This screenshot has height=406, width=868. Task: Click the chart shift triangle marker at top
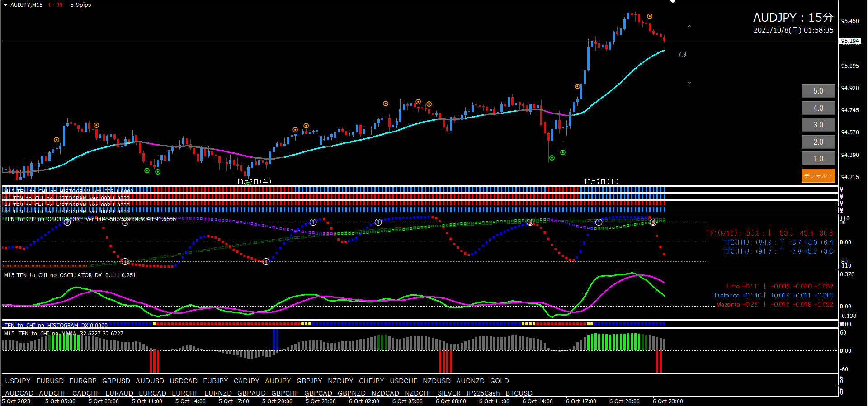click(673, 2)
